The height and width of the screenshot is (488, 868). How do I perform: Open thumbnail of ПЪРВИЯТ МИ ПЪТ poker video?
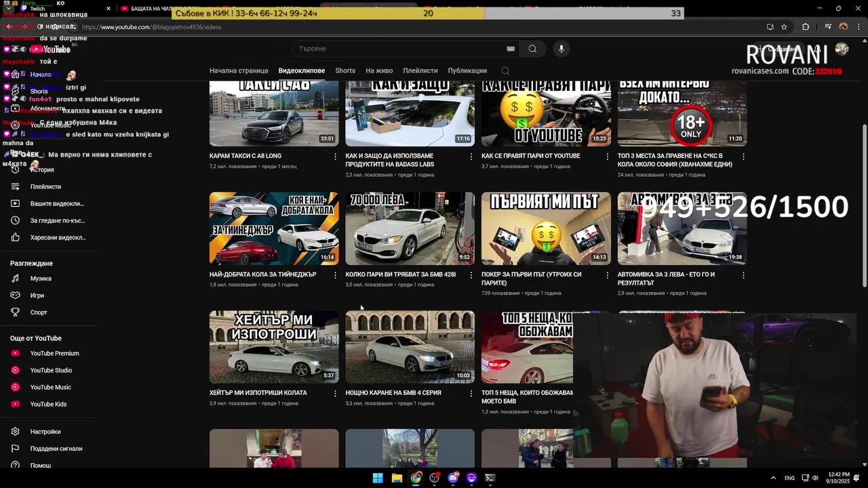[546, 228]
